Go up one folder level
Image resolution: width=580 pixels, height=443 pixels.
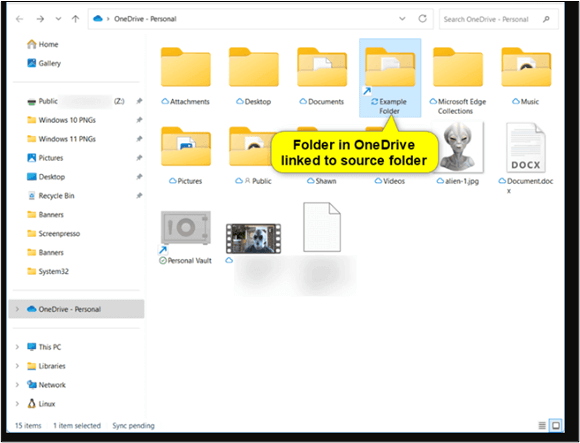tap(75, 19)
